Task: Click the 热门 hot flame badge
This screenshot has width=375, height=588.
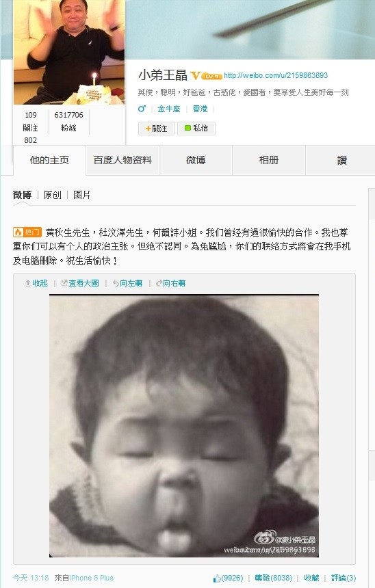Action: point(27,232)
